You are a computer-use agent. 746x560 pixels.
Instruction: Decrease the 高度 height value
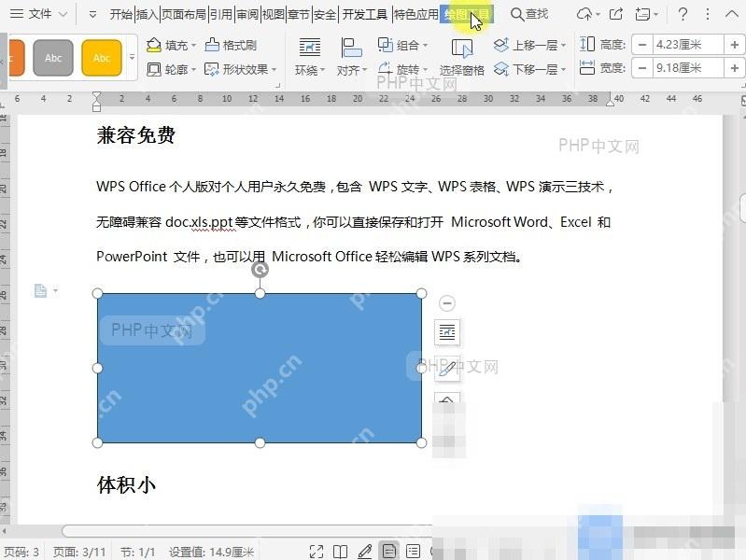pos(641,45)
